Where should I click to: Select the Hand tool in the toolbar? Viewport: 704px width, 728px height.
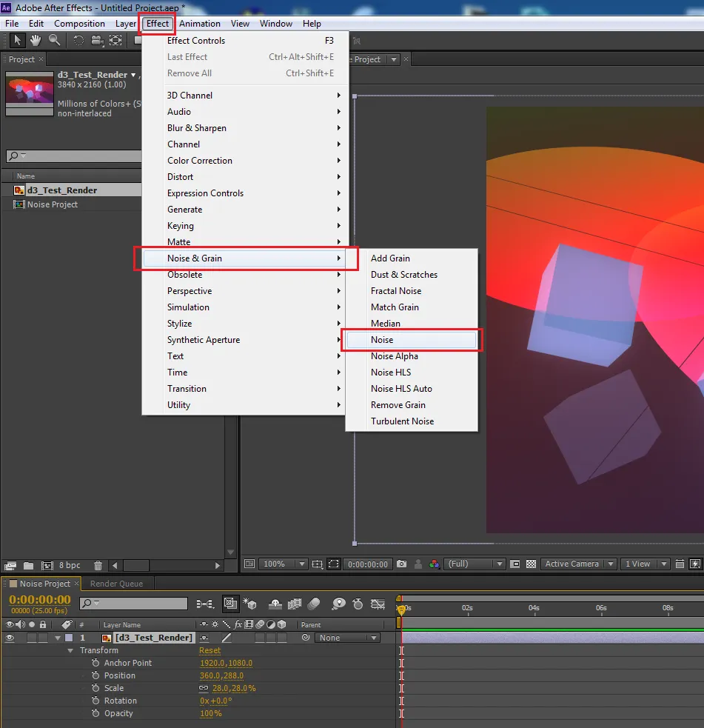36,41
